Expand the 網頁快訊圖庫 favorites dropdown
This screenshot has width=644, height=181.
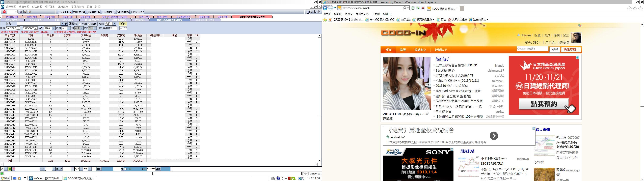pos(433,19)
